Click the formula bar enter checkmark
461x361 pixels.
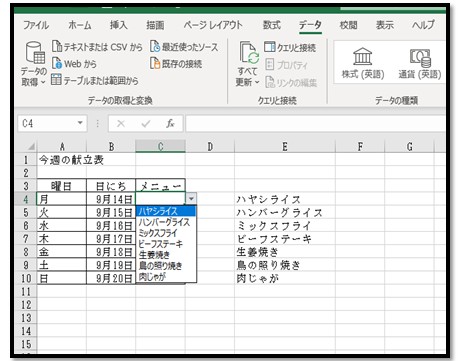pyautogui.click(x=145, y=124)
